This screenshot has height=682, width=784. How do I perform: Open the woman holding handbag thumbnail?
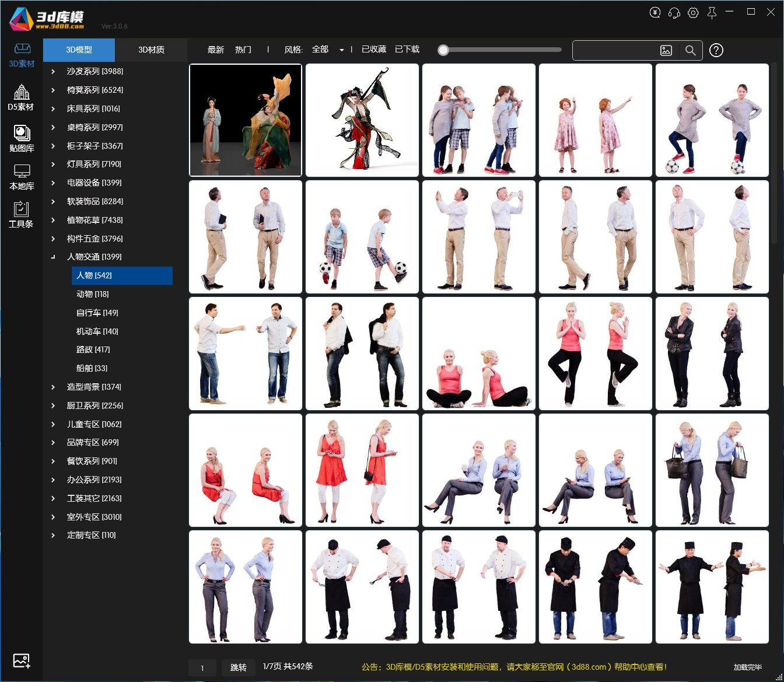(712, 470)
